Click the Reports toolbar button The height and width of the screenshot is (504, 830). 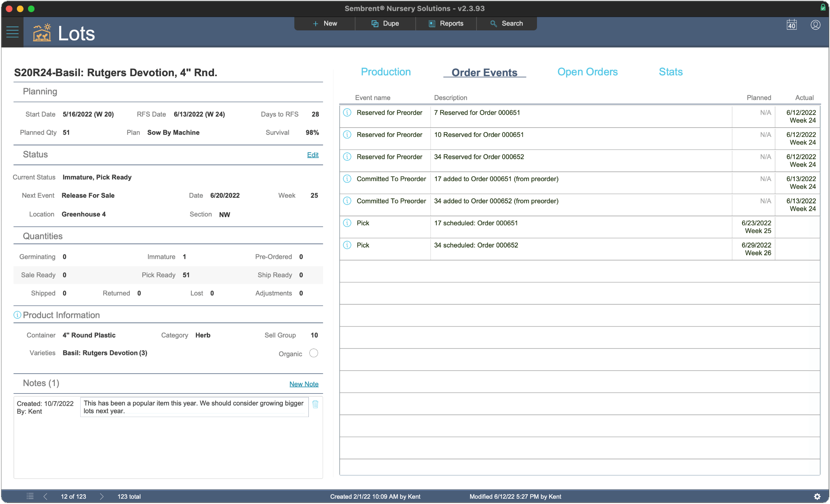point(446,23)
